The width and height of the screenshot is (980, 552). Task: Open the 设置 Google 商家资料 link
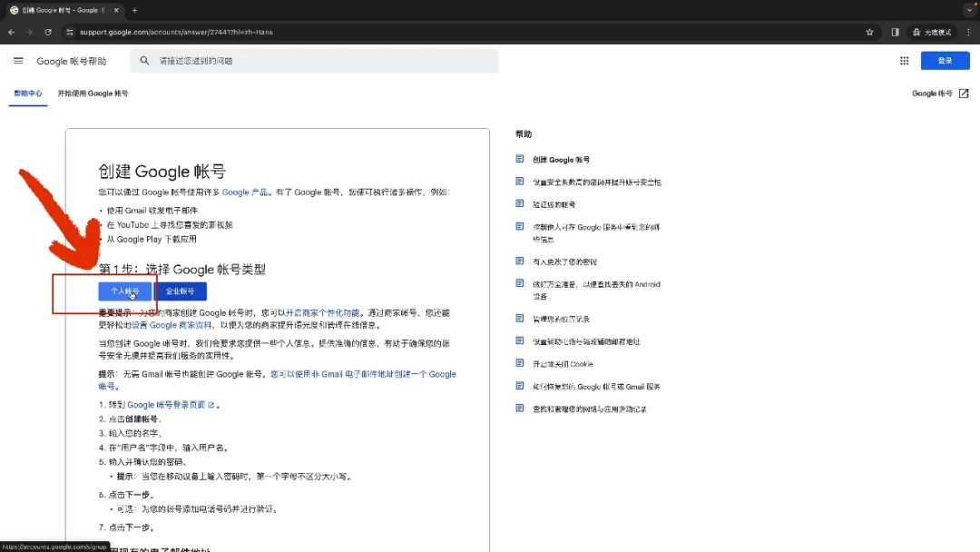point(171,325)
